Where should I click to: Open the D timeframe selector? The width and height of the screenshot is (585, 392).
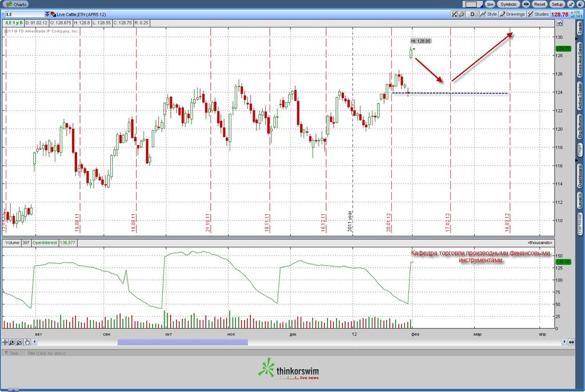coord(472,14)
